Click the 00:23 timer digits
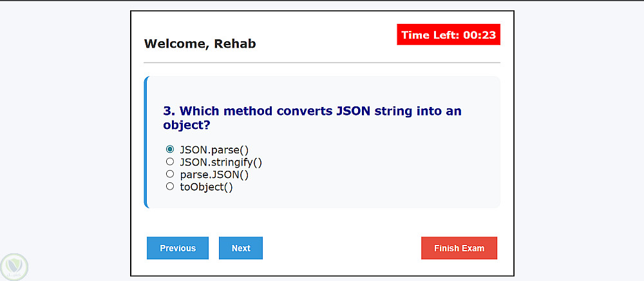Viewport: 644px width, 281px height. tap(479, 35)
